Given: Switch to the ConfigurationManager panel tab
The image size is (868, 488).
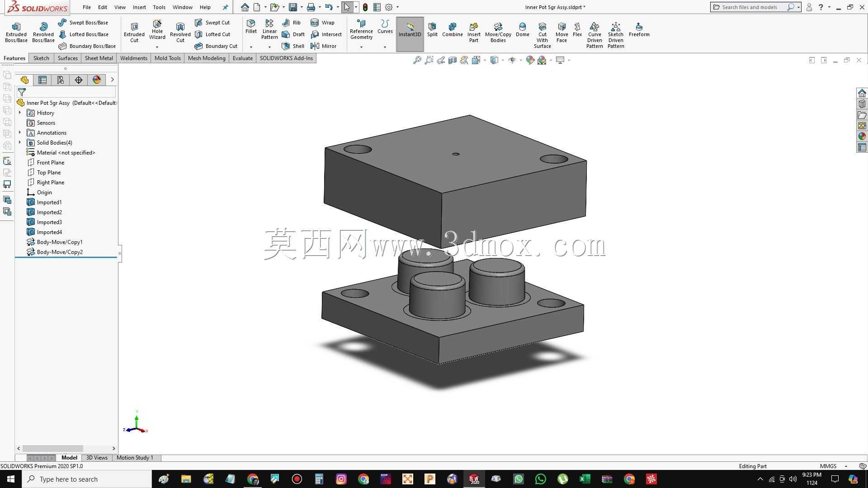Looking at the screenshot, I should pos(61,80).
